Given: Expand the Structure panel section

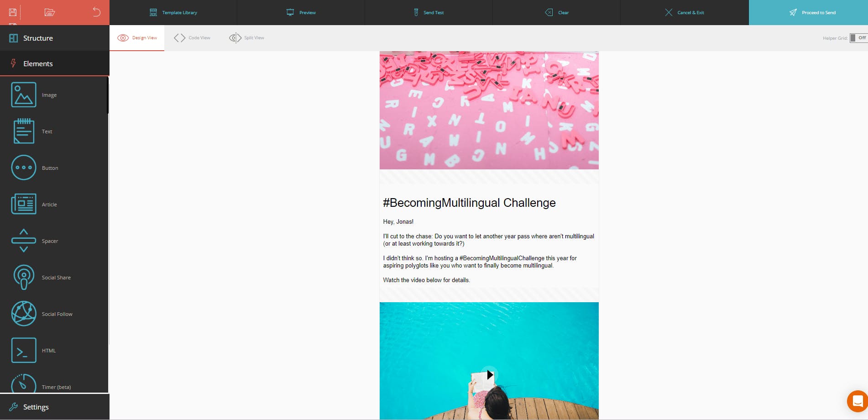Looking at the screenshot, I should point(55,38).
